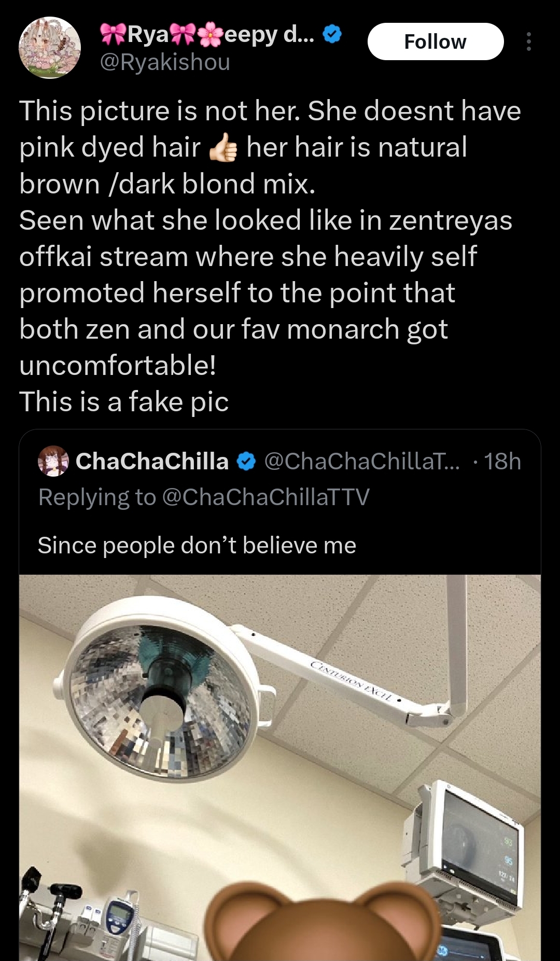560x961 pixels.
Task: Tap the Follow button
Action: point(436,41)
